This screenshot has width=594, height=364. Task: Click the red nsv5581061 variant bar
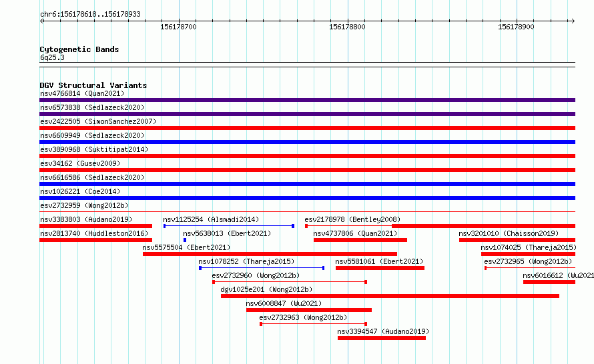coord(380,268)
